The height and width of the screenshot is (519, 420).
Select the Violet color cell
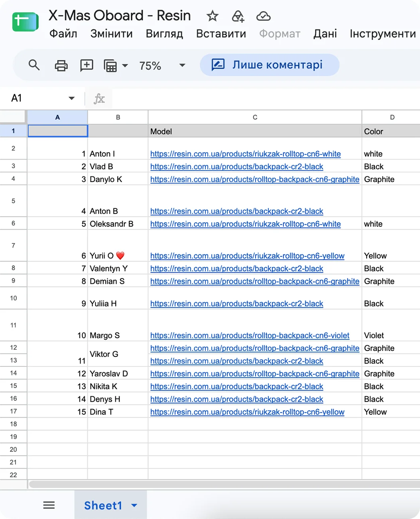point(391,325)
